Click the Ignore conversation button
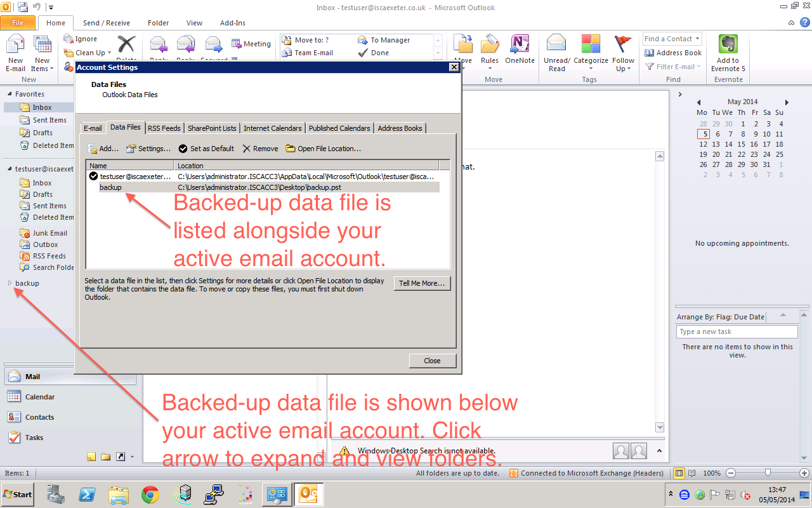The height and width of the screenshot is (508, 812). (81, 39)
